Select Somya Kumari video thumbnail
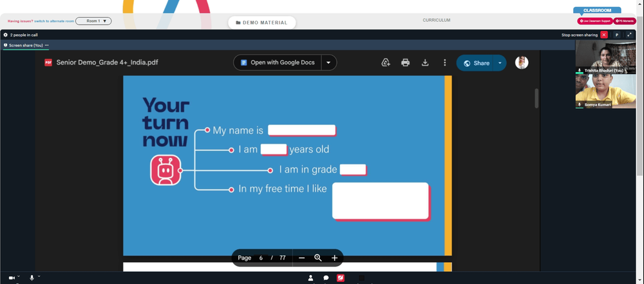 pos(605,91)
